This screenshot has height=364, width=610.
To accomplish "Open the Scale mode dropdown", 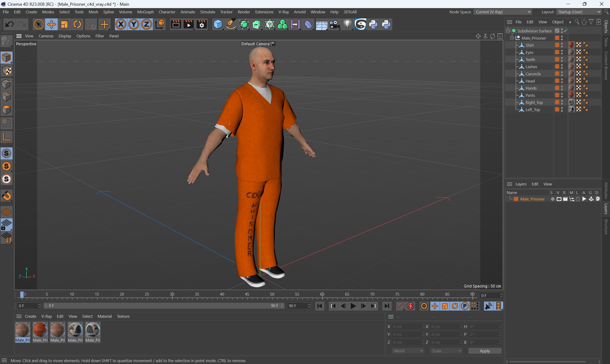I will (x=446, y=351).
